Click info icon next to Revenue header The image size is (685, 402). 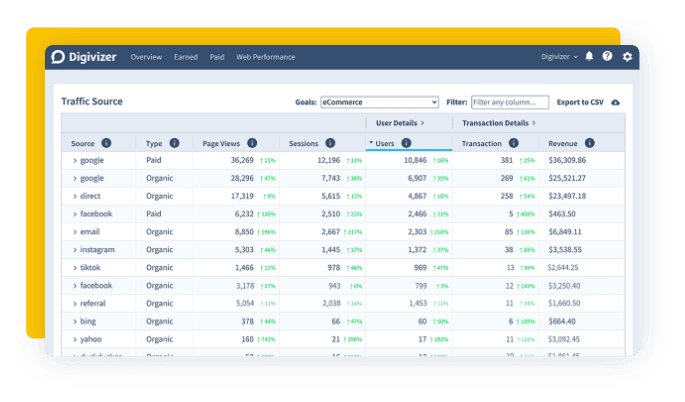coord(590,143)
